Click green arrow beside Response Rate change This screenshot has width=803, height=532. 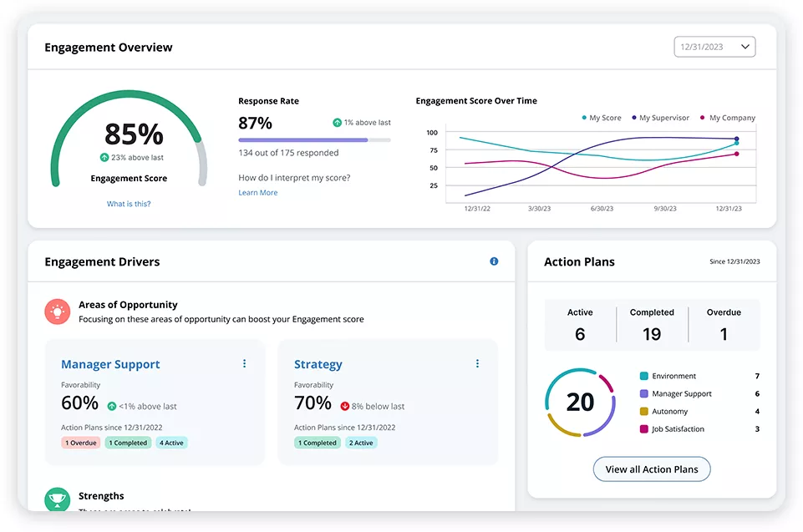337,123
